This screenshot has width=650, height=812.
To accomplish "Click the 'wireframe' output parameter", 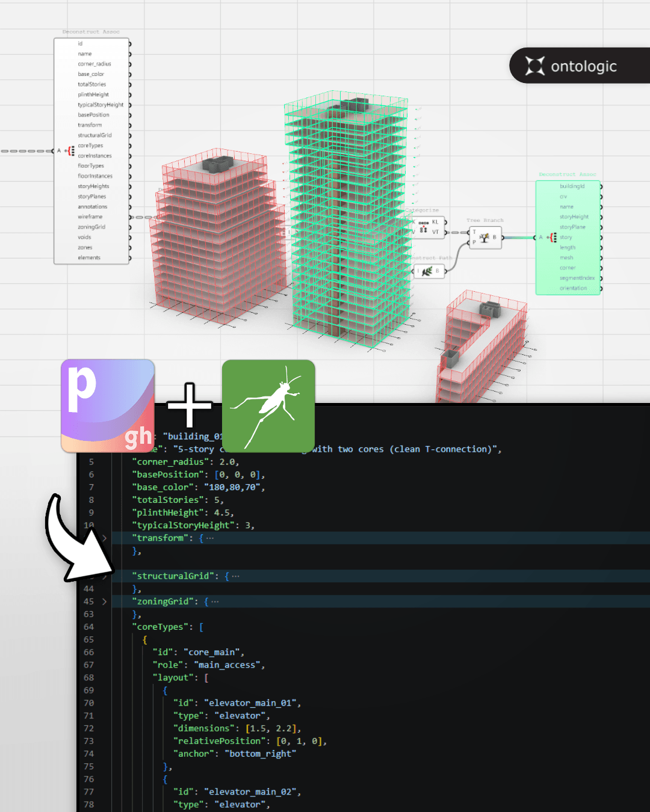I will (90, 217).
